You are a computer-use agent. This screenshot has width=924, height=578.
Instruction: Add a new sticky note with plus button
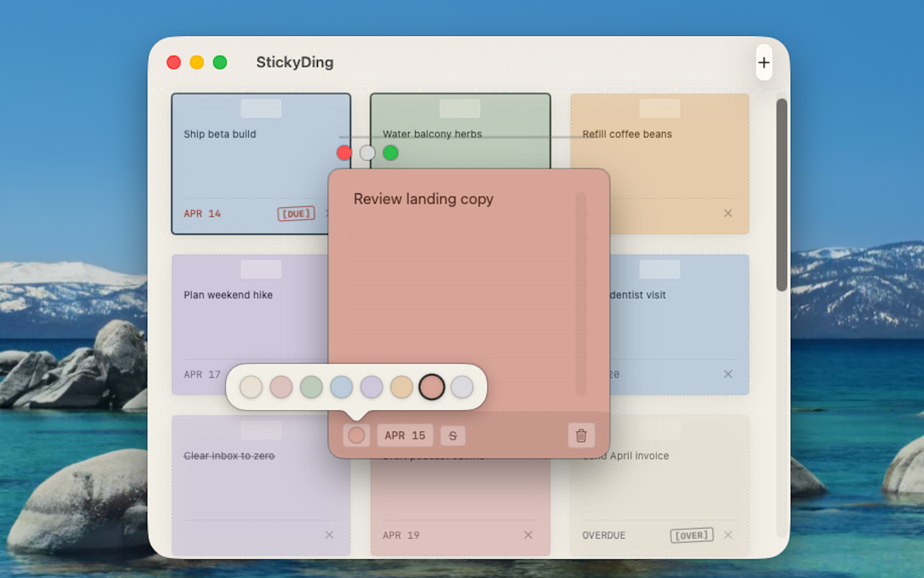[764, 63]
